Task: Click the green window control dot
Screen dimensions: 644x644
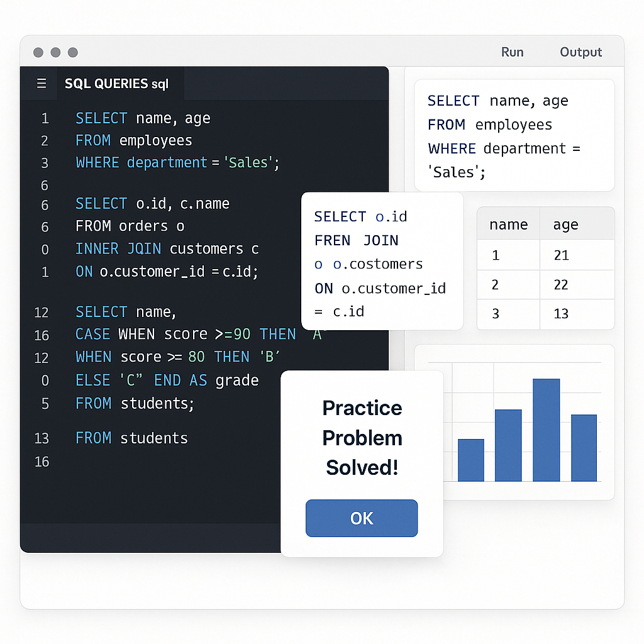Action: tap(73, 52)
